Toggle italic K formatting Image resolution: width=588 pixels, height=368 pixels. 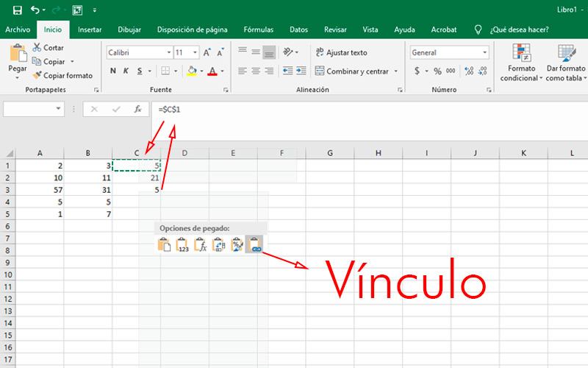pos(126,71)
